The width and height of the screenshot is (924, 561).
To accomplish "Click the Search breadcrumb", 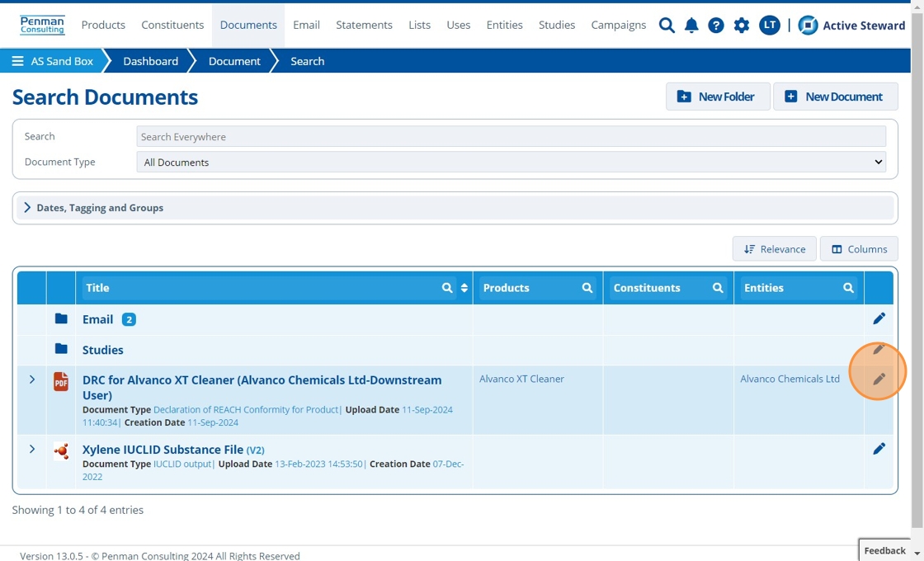I will [307, 61].
